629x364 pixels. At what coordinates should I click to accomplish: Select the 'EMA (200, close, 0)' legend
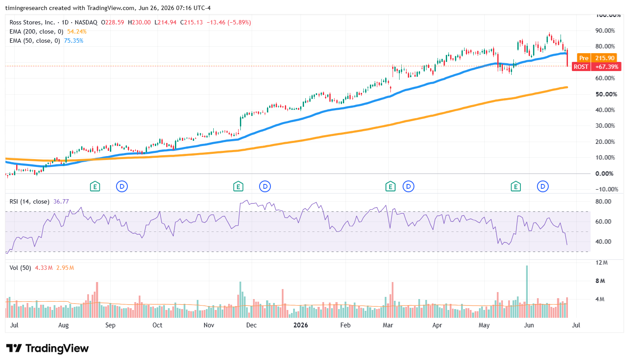coord(37,31)
